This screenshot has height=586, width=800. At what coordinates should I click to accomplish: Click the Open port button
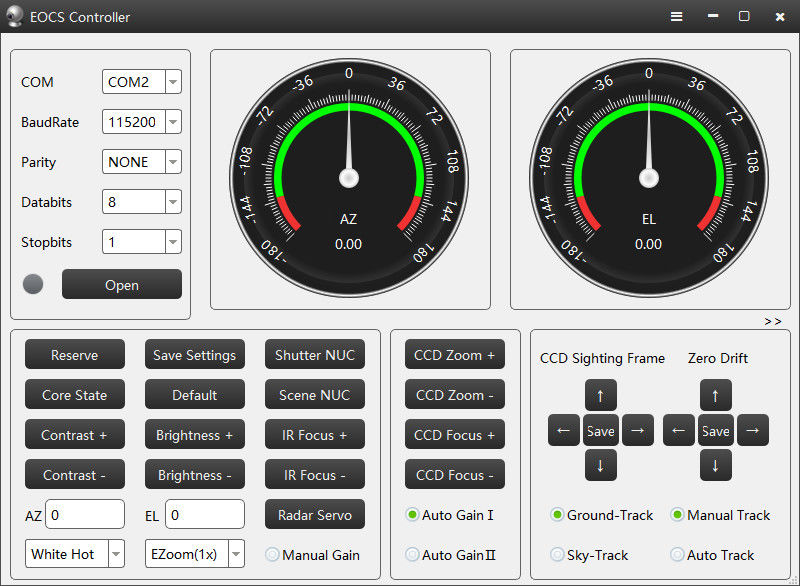pyautogui.click(x=122, y=285)
